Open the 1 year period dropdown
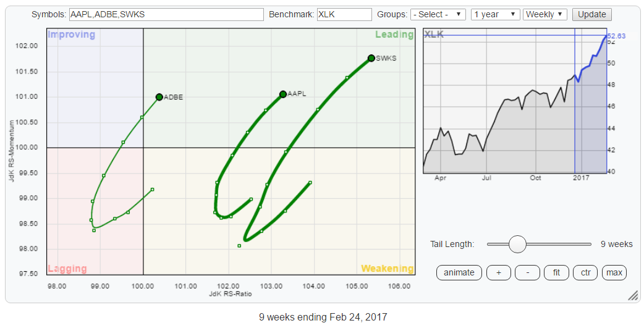Image resolution: width=644 pixels, height=323 pixels. [495, 14]
